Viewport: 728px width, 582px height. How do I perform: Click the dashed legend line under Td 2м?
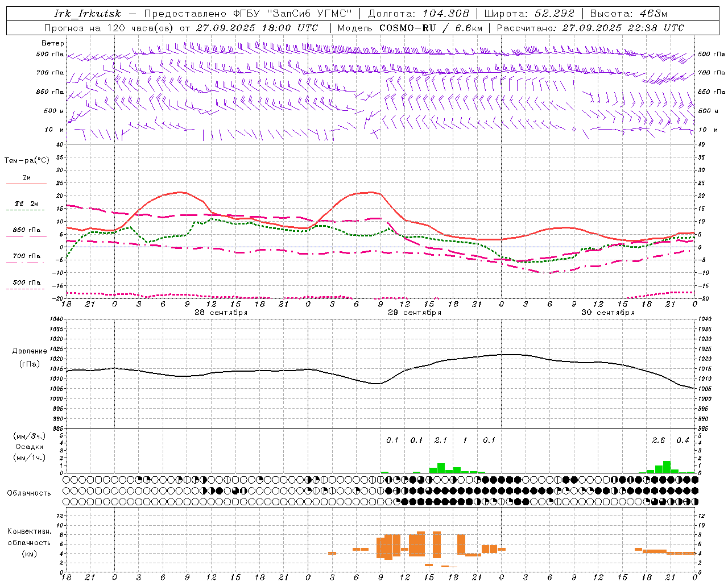click(x=26, y=210)
